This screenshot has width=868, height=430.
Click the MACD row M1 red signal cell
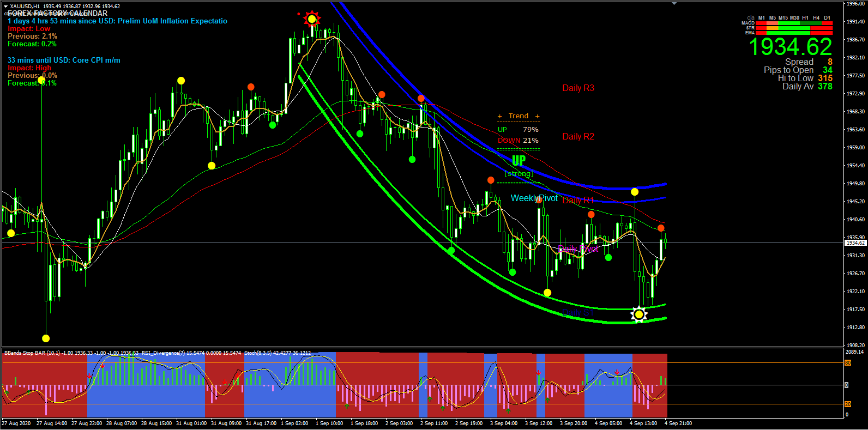[761, 23]
